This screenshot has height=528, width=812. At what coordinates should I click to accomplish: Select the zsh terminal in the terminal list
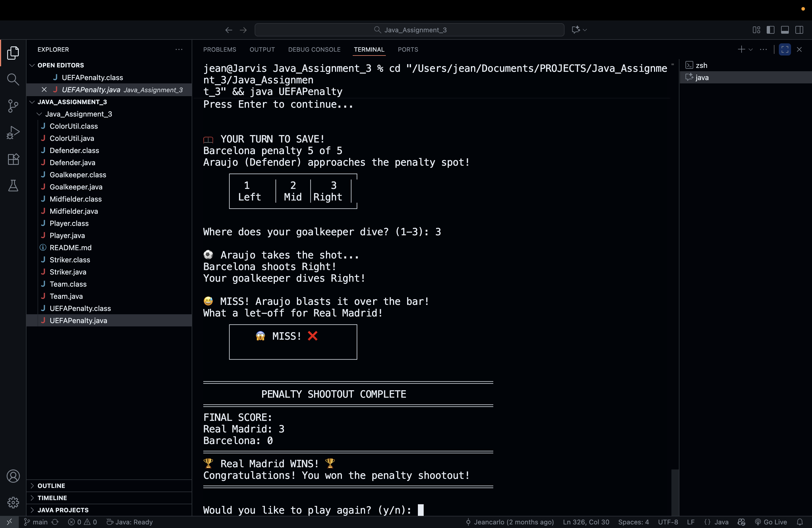701,65
